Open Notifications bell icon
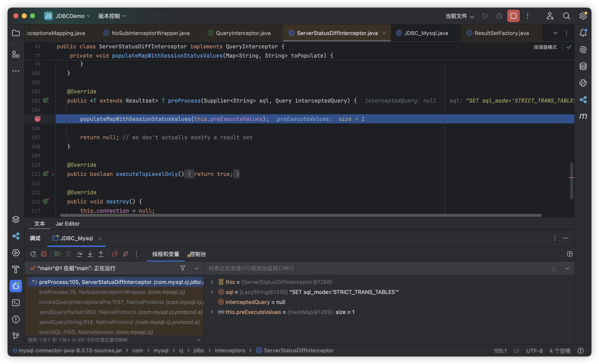Image resolution: width=599 pixels, height=364 pixels. pos(583,33)
